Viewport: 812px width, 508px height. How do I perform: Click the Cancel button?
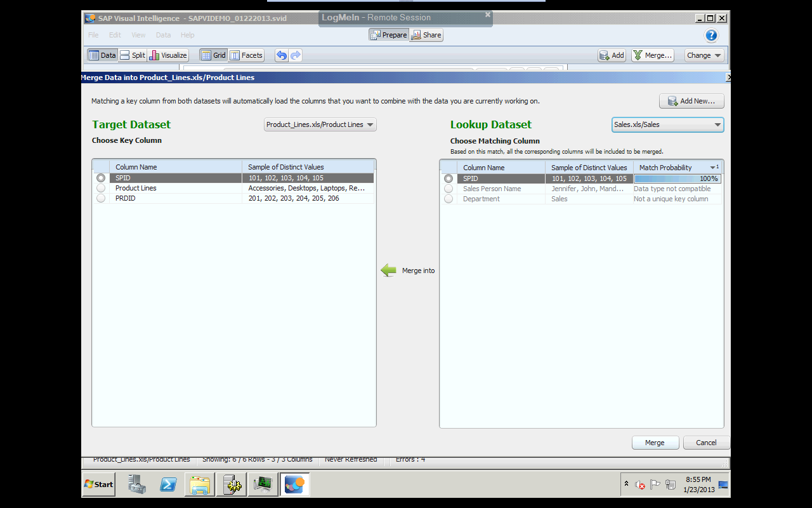click(707, 443)
